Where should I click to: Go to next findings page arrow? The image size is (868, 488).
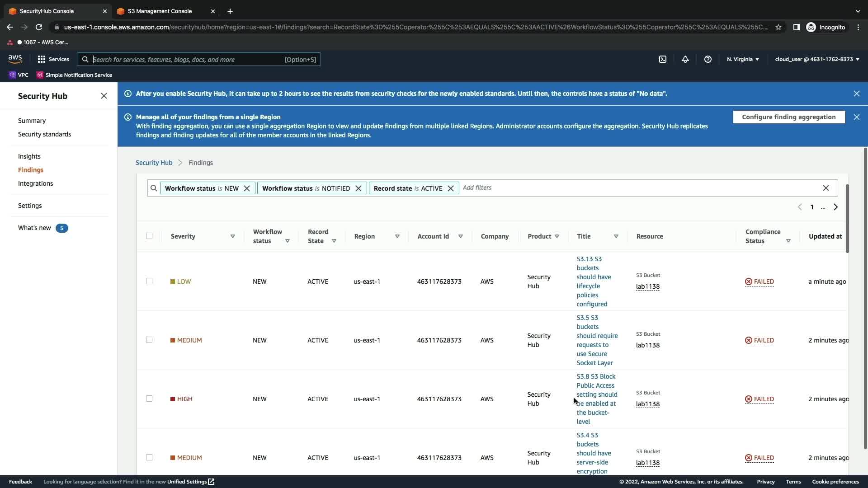click(x=835, y=207)
